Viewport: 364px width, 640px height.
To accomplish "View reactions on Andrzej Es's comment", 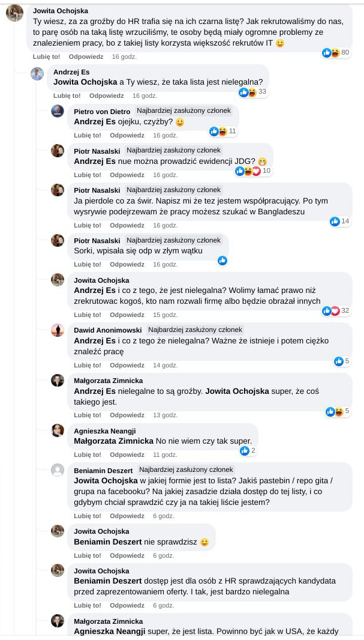I will tap(252, 92).
